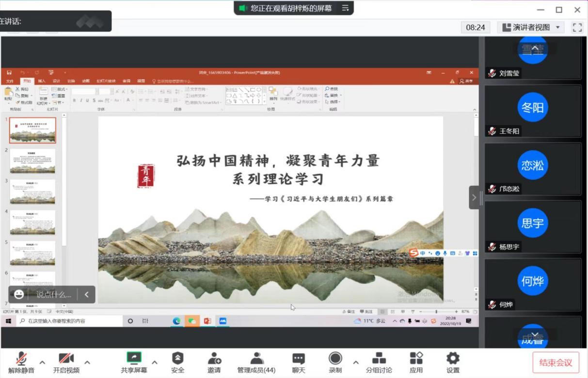Enter full screen mode

point(577,27)
